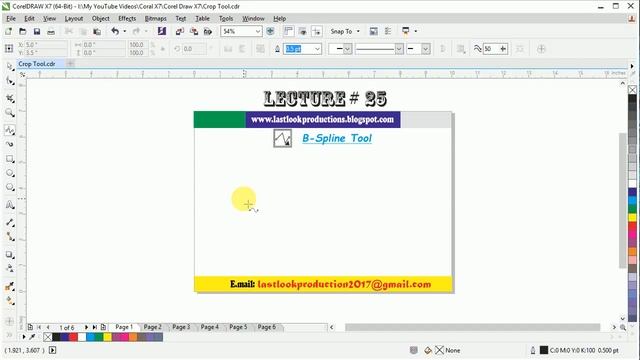Select the Crop Tool.cdr document tab
The image size is (640, 360).
click(x=37, y=64)
